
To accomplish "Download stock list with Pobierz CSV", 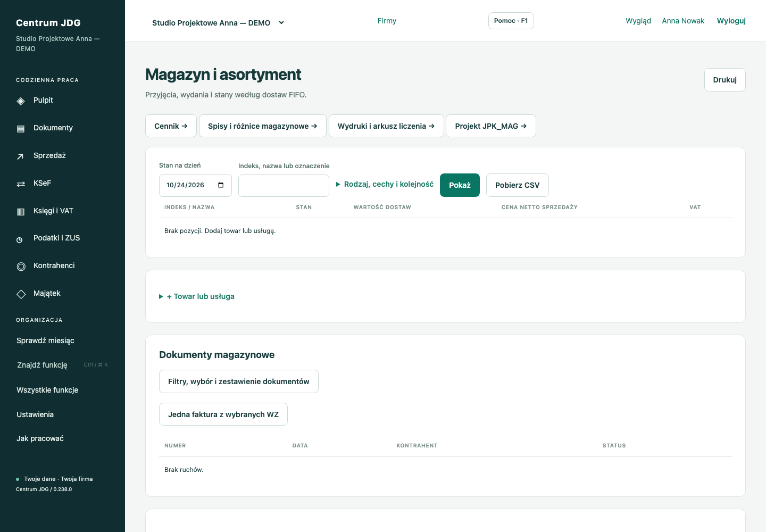I will (x=518, y=185).
